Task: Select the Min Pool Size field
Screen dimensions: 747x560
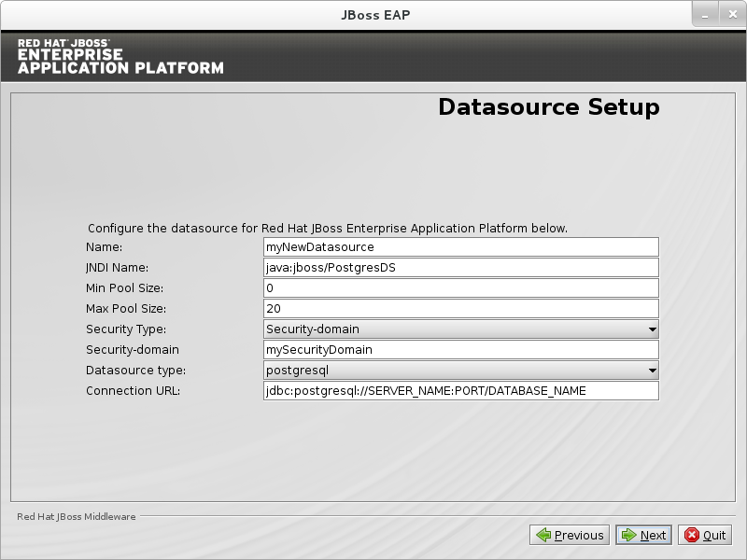Action: coord(461,288)
